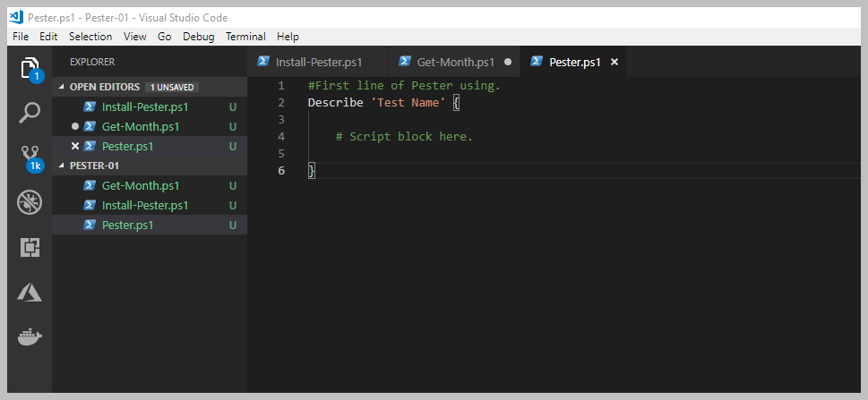Screen dimensions: 868x400
Task: Click the Describe keyword on line 2
Action: 335,103
